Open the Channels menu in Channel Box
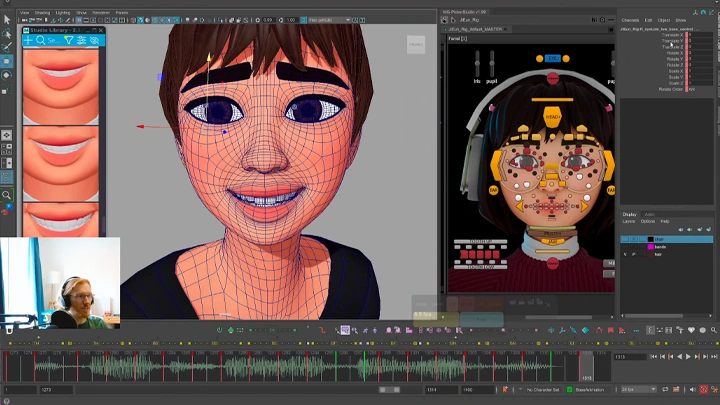Screen dimensions: 720x405 (630, 20)
